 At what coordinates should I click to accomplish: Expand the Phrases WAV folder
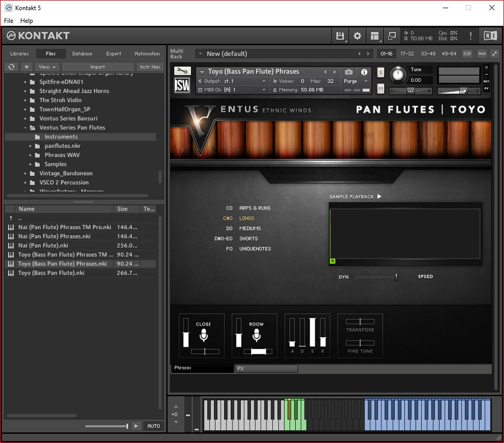30,155
